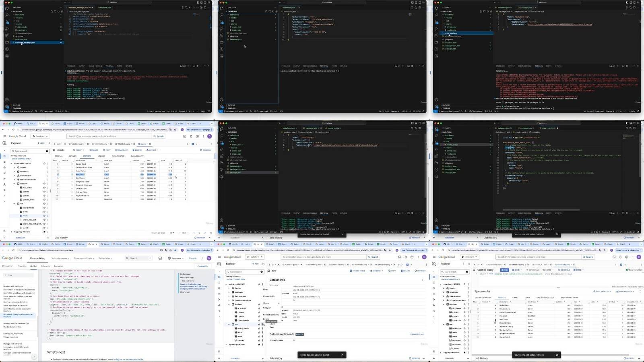Viewport: 644px width, 362px height.
Task: Star backup_meals table in Dataset info Explorer
Action: (x=259, y=329)
